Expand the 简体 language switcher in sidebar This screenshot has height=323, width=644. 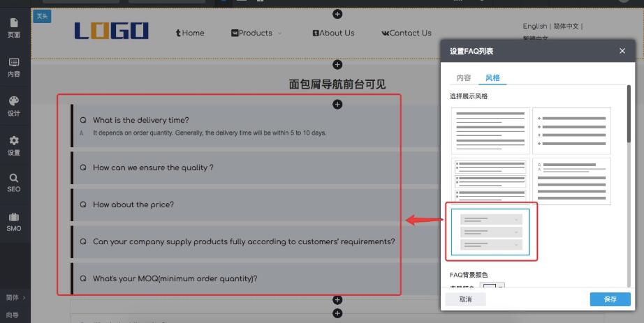pyautogui.click(x=15, y=297)
